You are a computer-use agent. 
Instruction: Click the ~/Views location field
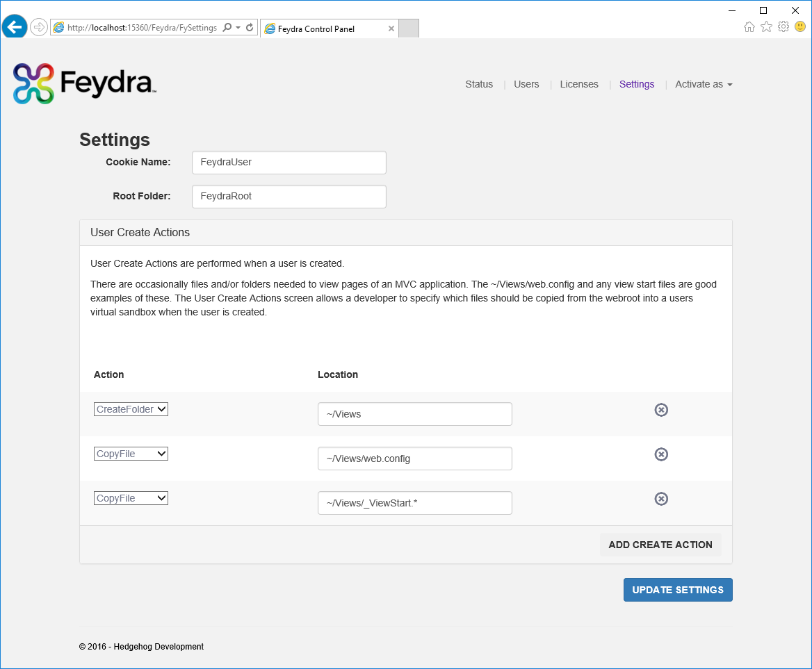click(x=415, y=414)
